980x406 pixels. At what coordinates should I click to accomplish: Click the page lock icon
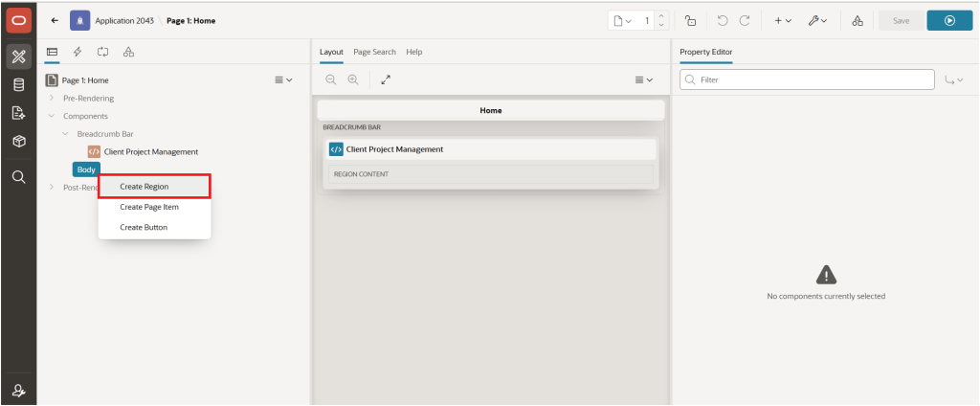click(691, 21)
